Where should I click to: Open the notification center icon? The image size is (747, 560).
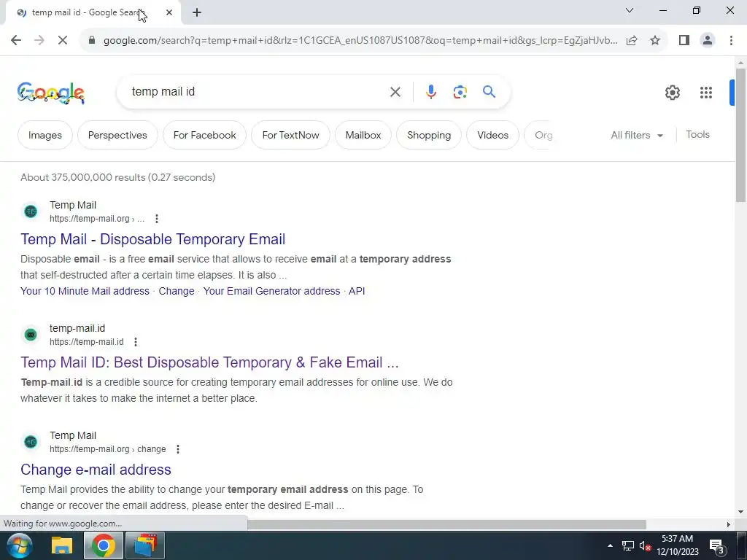717,545
